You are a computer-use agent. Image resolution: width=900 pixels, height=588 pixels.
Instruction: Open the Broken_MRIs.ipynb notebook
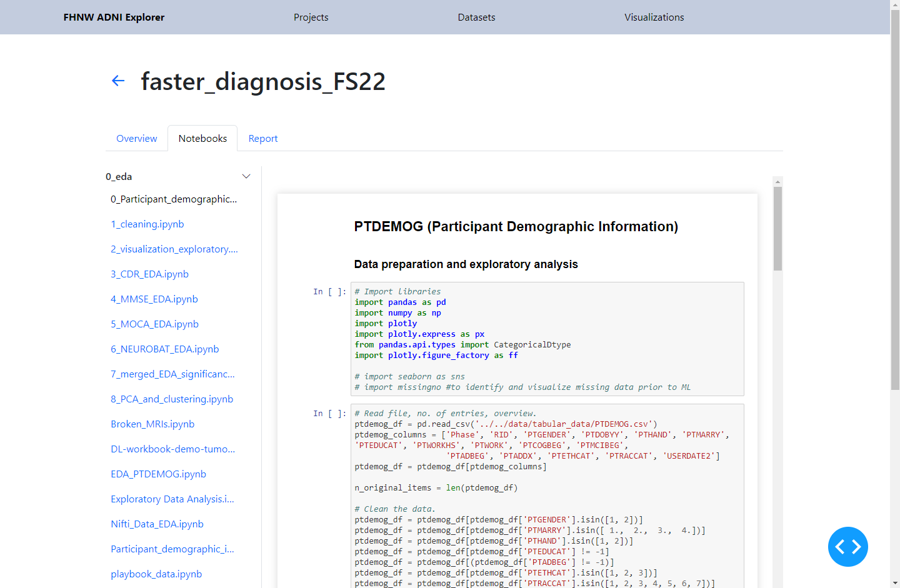[152, 424]
